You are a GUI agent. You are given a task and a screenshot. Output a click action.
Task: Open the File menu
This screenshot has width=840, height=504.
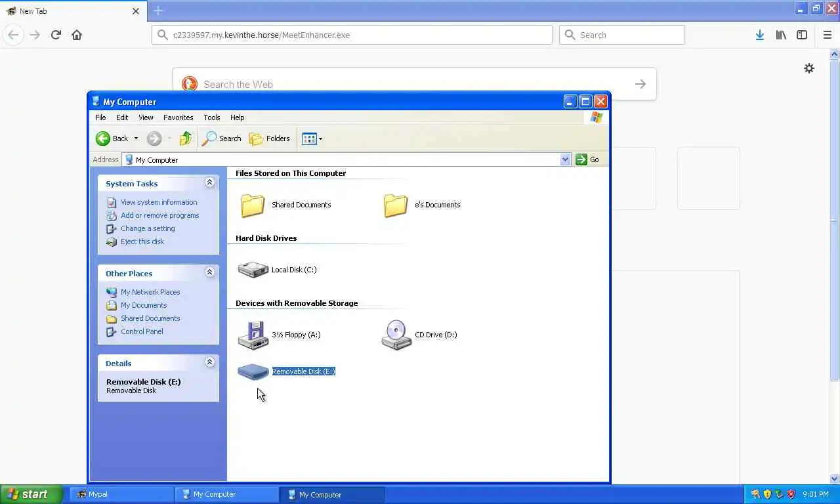point(100,117)
